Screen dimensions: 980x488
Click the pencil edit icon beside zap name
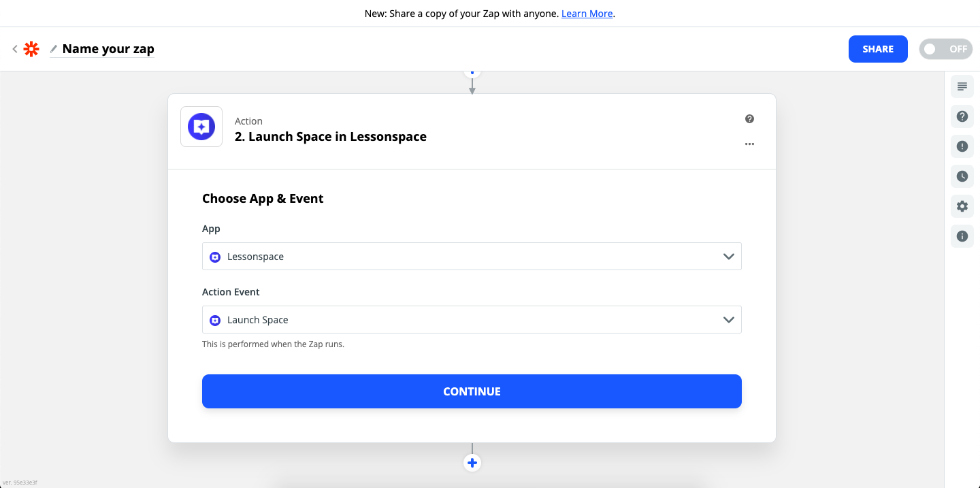(x=54, y=49)
